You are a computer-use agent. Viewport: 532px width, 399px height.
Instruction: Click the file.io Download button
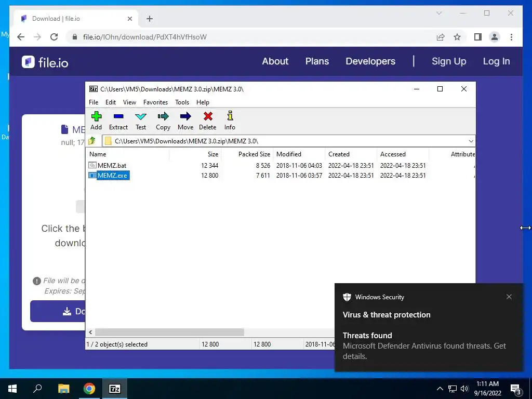coord(58,311)
